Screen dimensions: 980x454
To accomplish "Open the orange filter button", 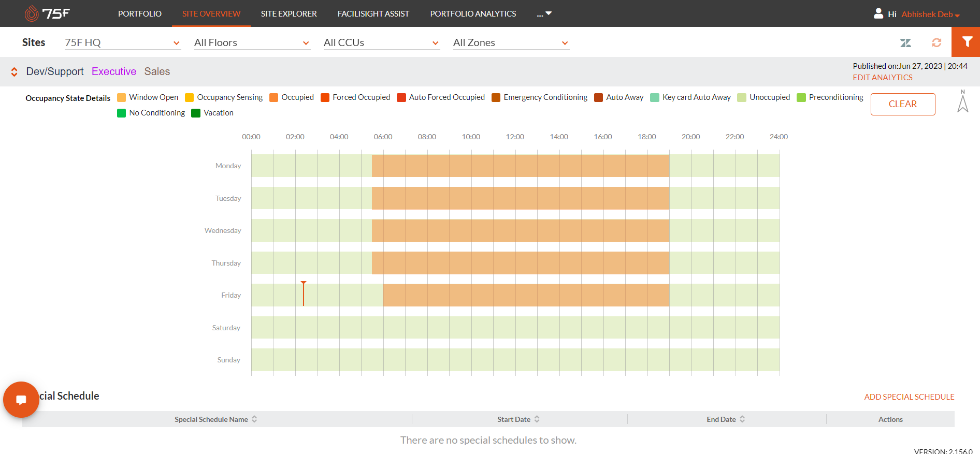I will (966, 42).
